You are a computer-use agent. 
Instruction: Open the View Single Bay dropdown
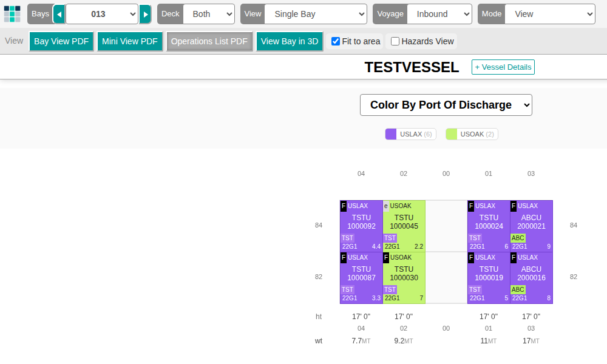click(316, 15)
